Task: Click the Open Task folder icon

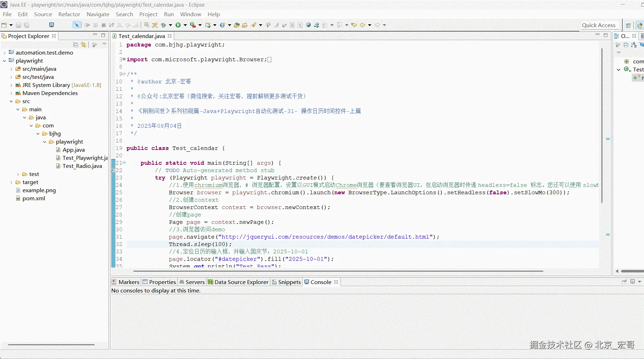Action: 245,25
